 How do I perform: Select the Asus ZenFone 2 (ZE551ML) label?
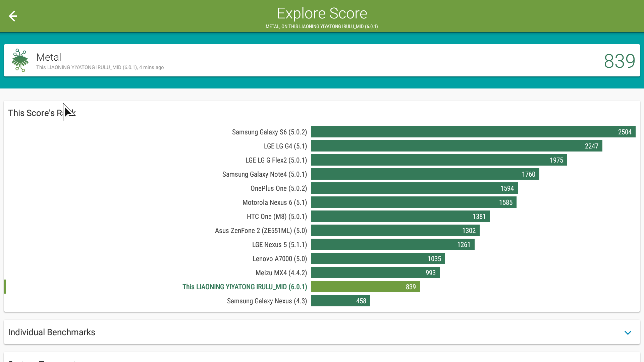tap(261, 231)
